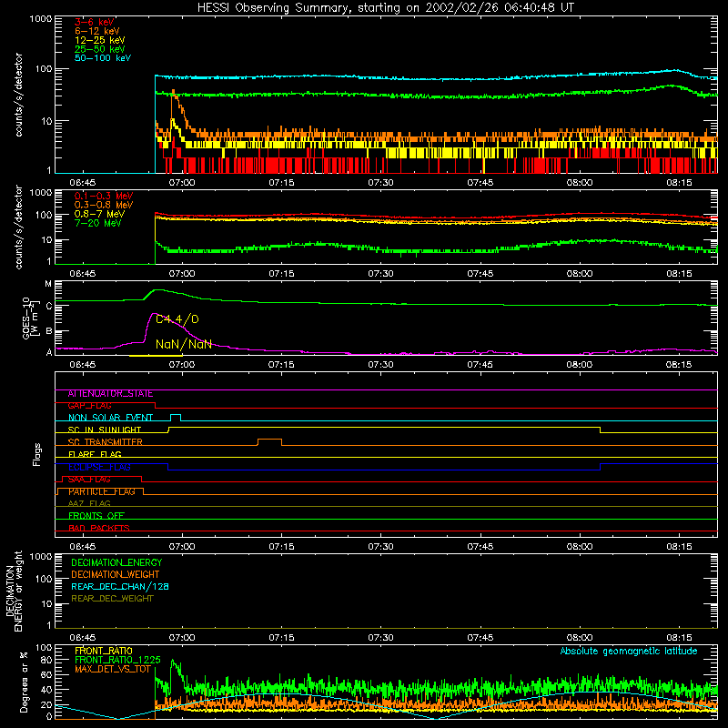Select the MAX_DET_VS_TOT legend label

(x=113, y=669)
